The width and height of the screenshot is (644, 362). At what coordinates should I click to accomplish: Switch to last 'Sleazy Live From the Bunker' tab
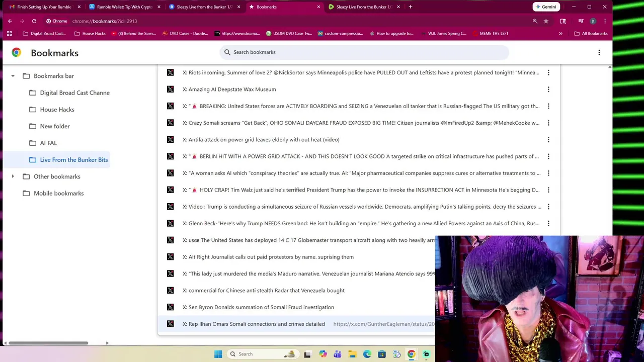[364, 7]
